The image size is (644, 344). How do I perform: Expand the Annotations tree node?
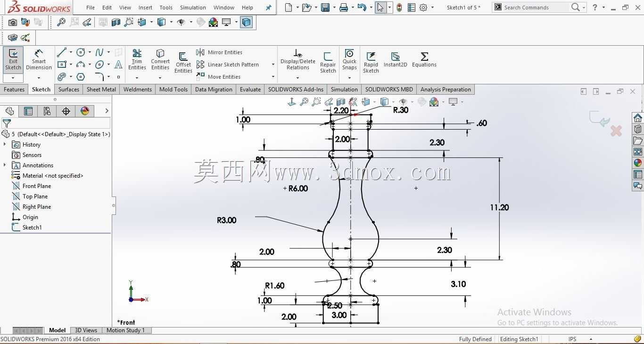coord(5,165)
